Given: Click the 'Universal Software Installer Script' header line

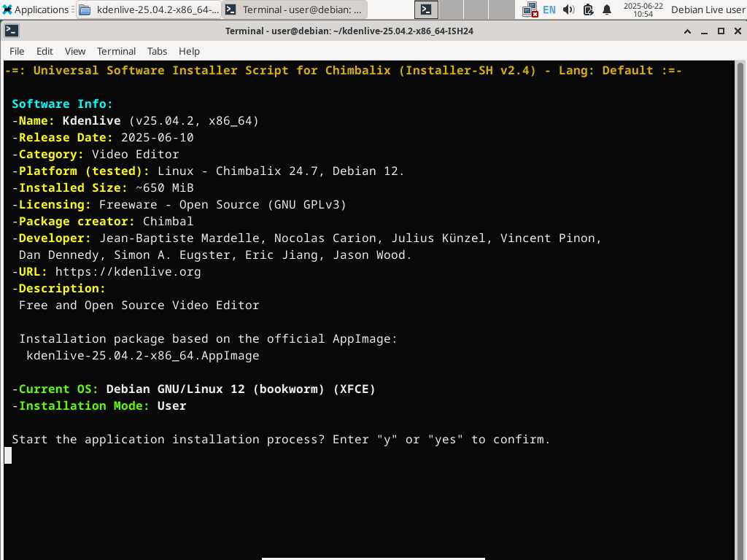Looking at the screenshot, I should coord(343,71).
